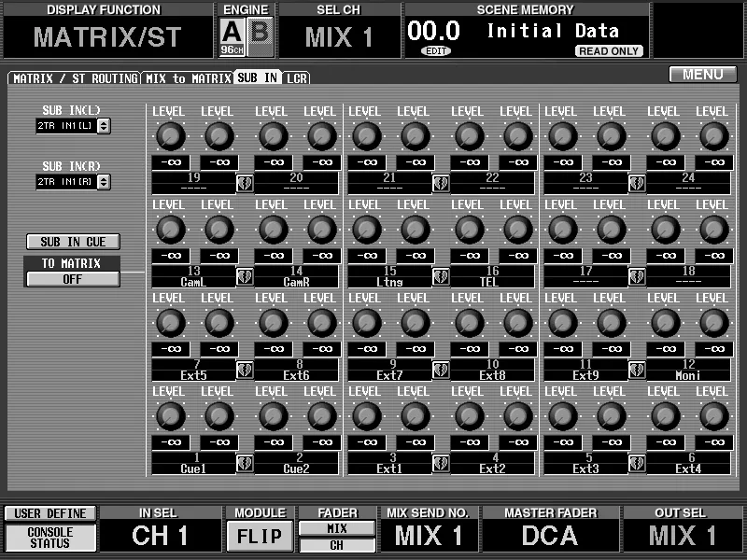Screen dimensions: 747x560
Task: Set the FADER mode to CH
Action: (x=337, y=545)
